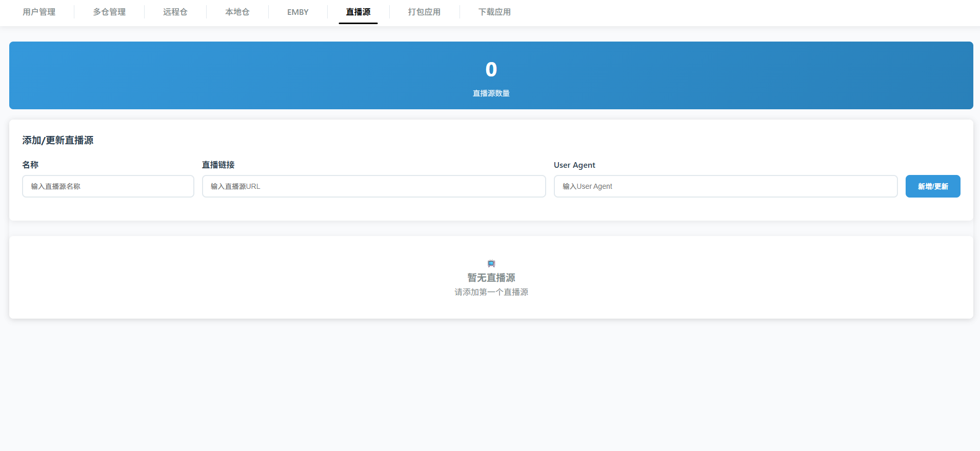Click the 添加/更新直播源 section heading

tap(58, 140)
